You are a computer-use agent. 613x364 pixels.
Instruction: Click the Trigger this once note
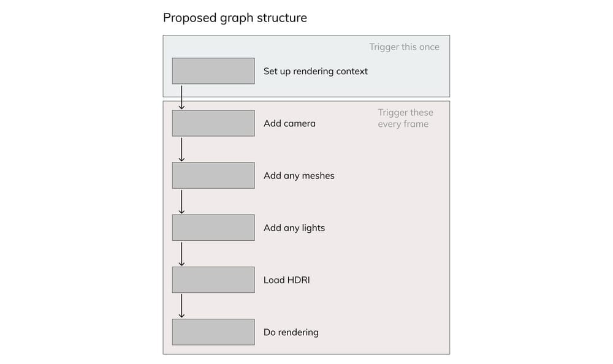(x=404, y=47)
